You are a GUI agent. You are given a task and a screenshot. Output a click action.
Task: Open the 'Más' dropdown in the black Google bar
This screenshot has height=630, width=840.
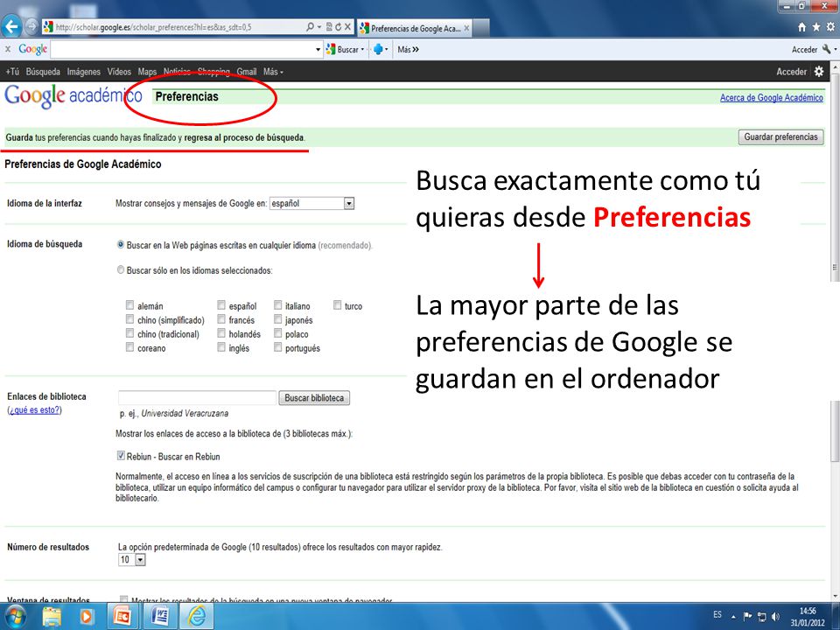coord(273,71)
